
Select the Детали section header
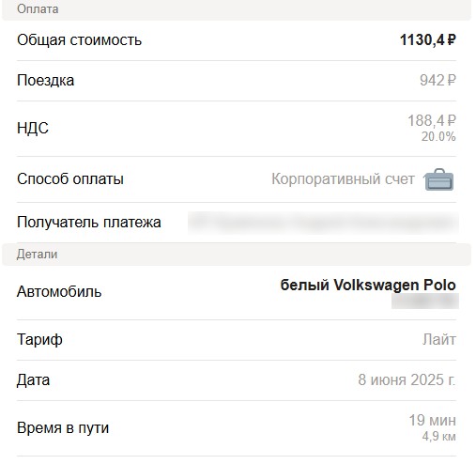point(237,255)
